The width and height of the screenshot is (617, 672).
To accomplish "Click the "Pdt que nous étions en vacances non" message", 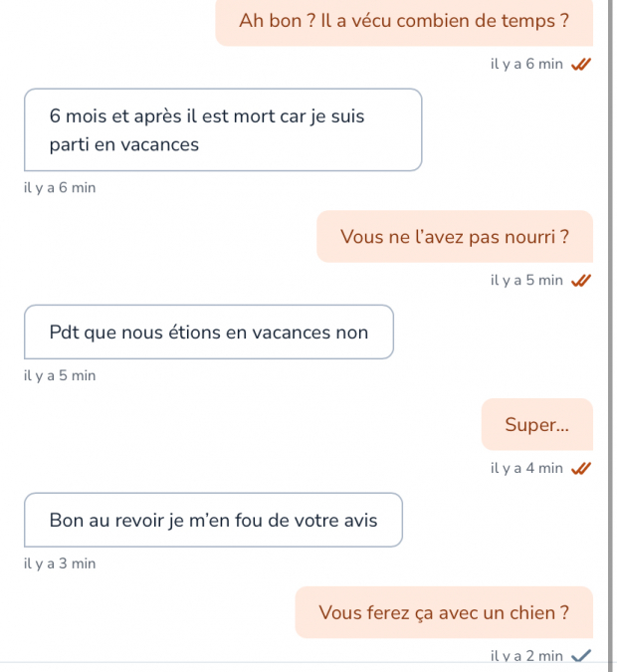I will tap(209, 333).
